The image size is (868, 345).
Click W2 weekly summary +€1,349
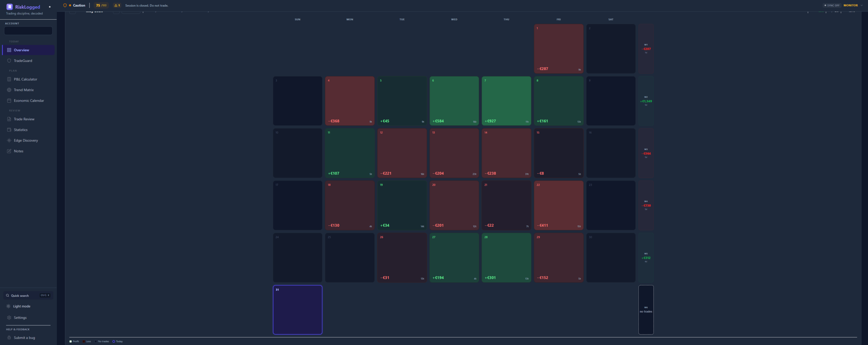click(646, 101)
